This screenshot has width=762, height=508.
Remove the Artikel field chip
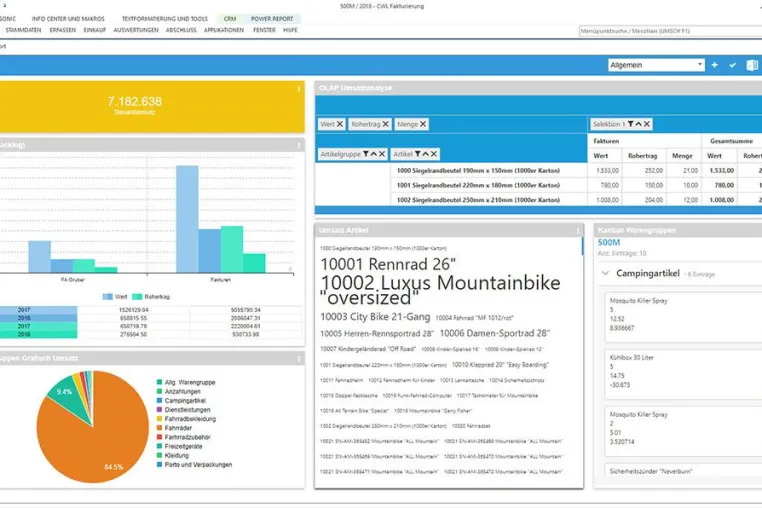tap(434, 154)
